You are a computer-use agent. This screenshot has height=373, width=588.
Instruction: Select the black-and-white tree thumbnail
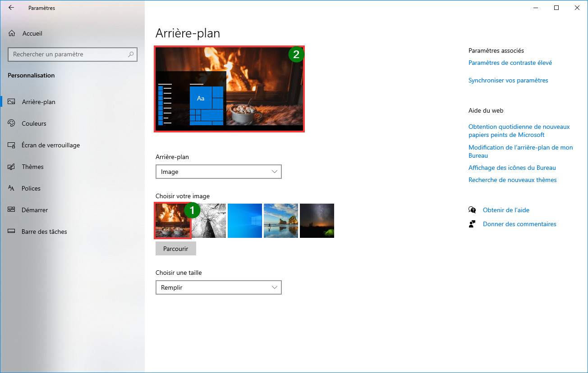[x=209, y=220]
